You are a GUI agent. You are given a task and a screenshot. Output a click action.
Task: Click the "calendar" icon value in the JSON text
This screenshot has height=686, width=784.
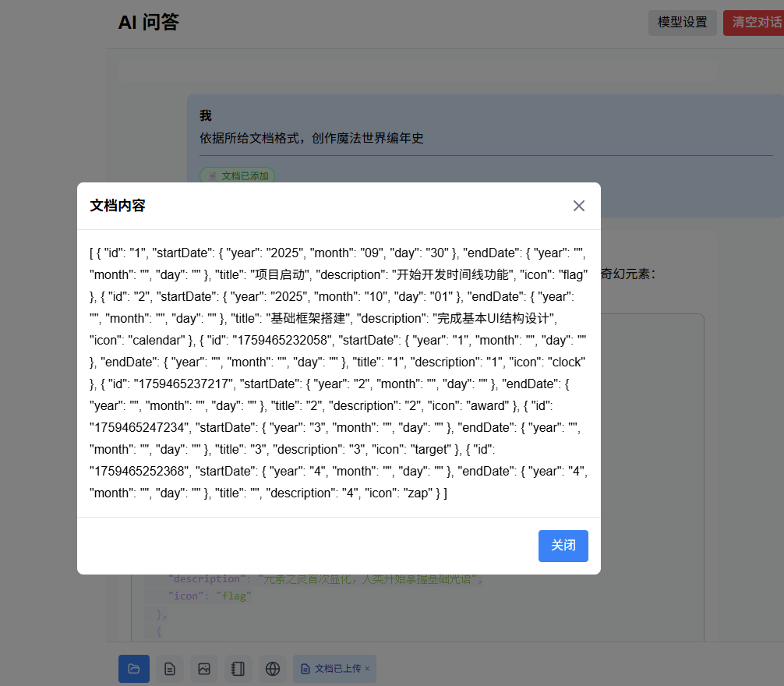(x=158, y=341)
